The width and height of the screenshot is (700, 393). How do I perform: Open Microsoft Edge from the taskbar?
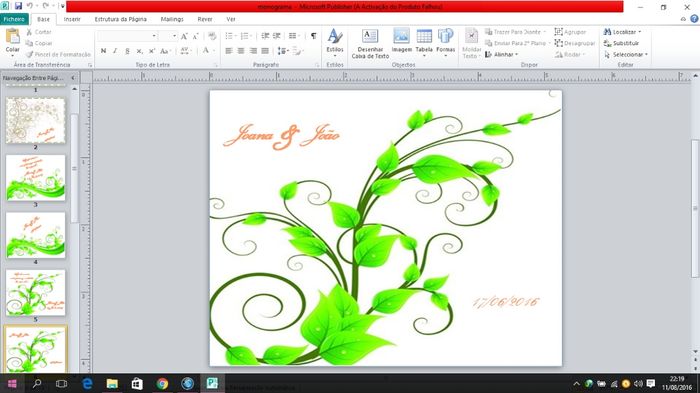tap(87, 383)
